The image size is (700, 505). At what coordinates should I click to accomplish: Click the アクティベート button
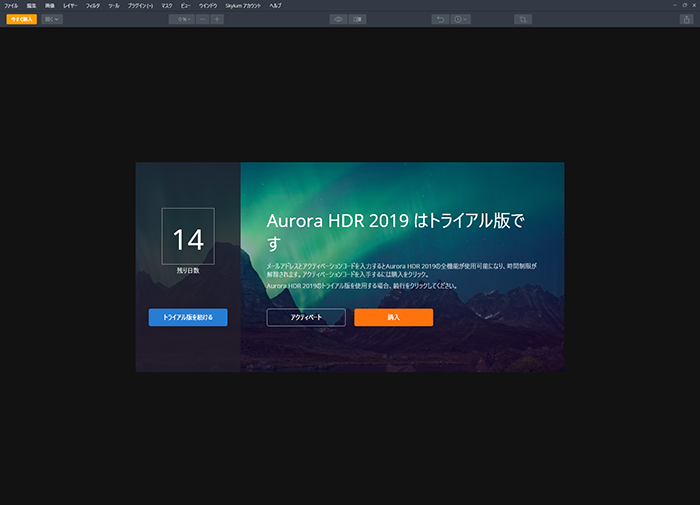point(306,317)
